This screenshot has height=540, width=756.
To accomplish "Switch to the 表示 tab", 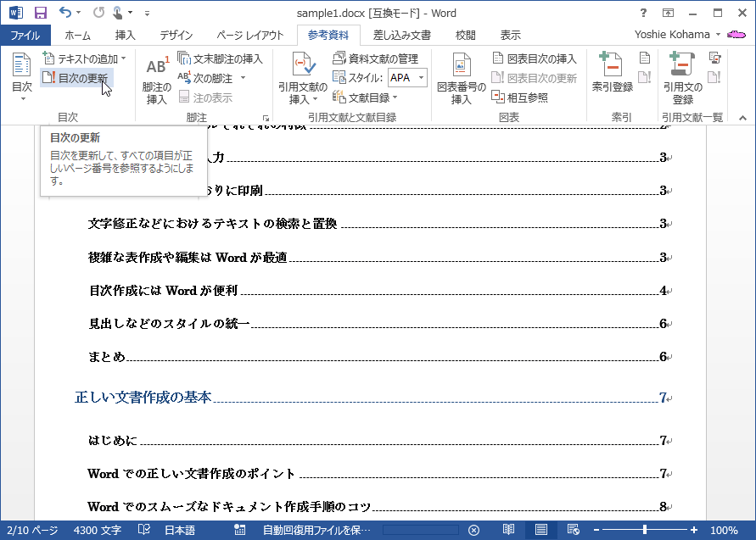I will [510, 35].
